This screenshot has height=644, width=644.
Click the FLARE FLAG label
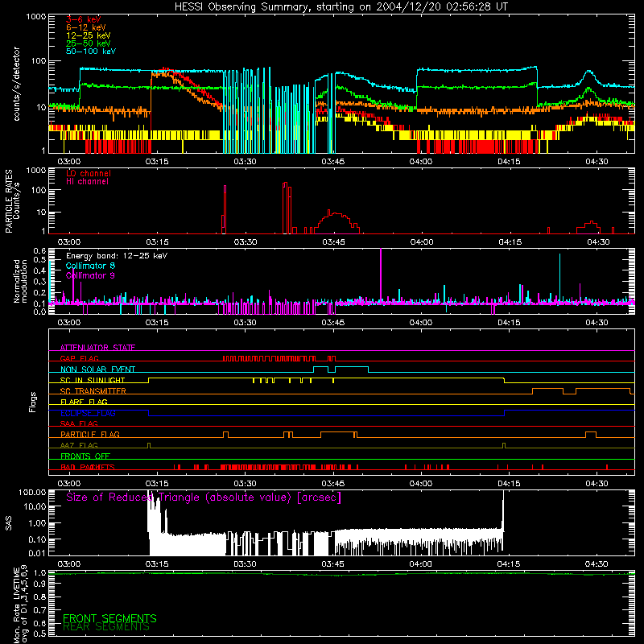84,402
